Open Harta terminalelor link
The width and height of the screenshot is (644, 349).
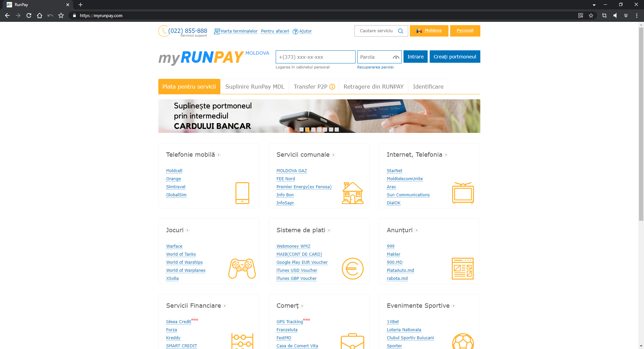(239, 31)
